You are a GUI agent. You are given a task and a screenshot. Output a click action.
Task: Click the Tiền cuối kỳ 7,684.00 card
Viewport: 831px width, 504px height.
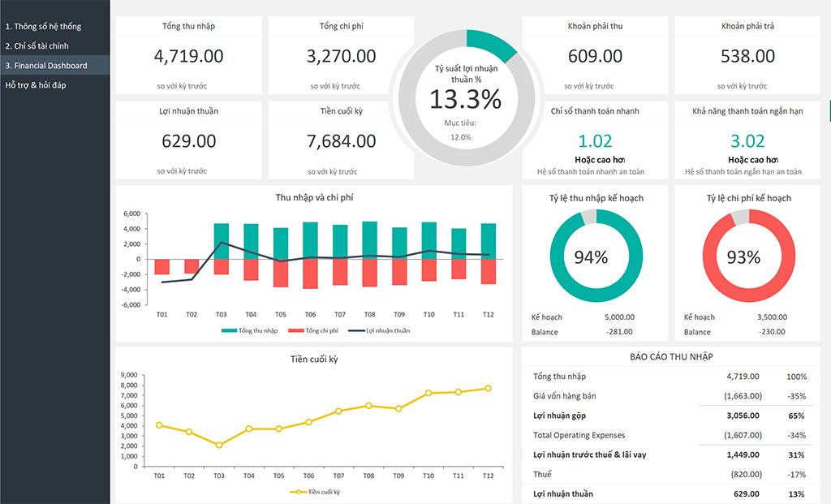(341, 140)
